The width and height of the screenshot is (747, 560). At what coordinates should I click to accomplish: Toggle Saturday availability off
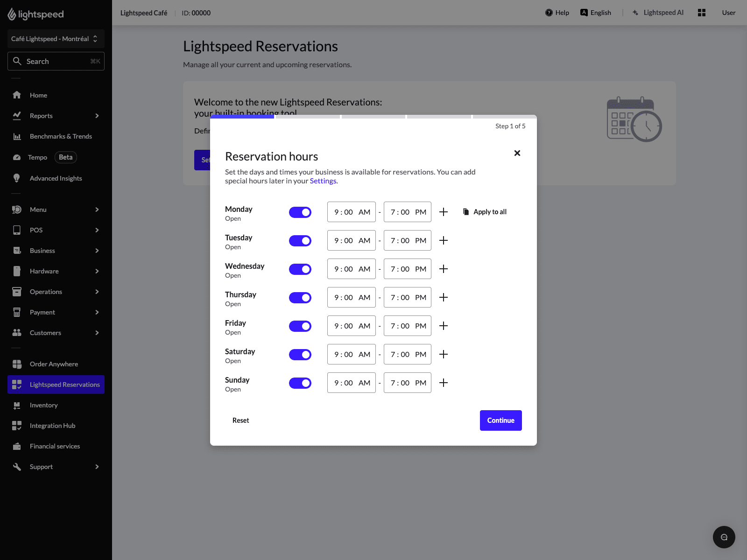pyautogui.click(x=300, y=354)
